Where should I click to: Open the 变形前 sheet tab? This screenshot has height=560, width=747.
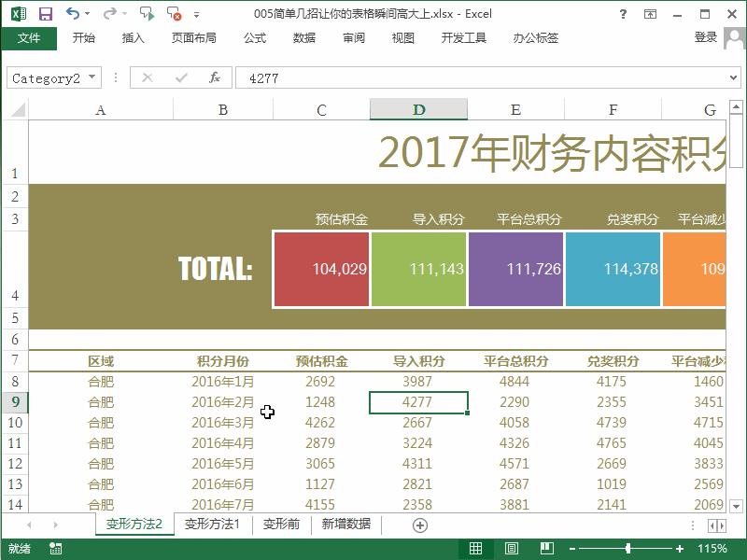[280, 525]
